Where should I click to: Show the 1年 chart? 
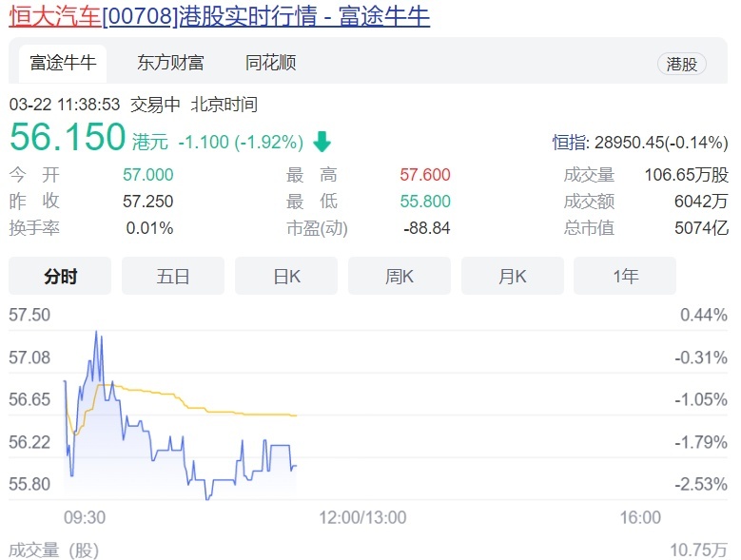pos(625,276)
